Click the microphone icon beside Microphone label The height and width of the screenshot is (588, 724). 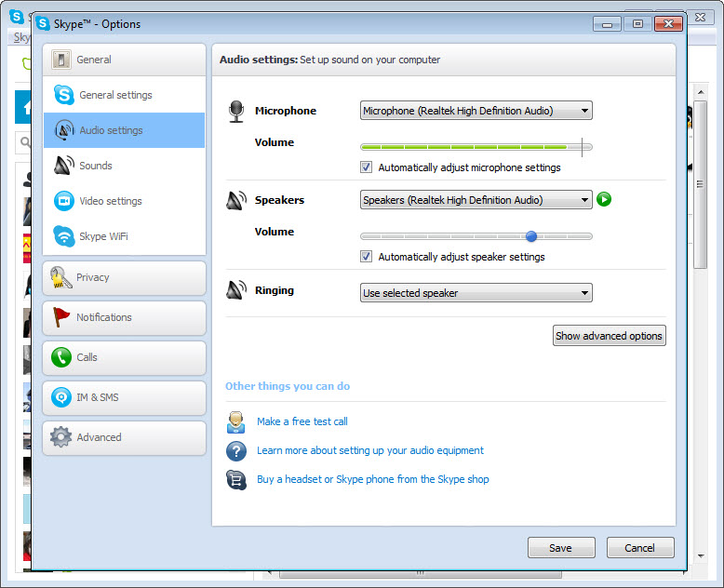pyautogui.click(x=236, y=112)
